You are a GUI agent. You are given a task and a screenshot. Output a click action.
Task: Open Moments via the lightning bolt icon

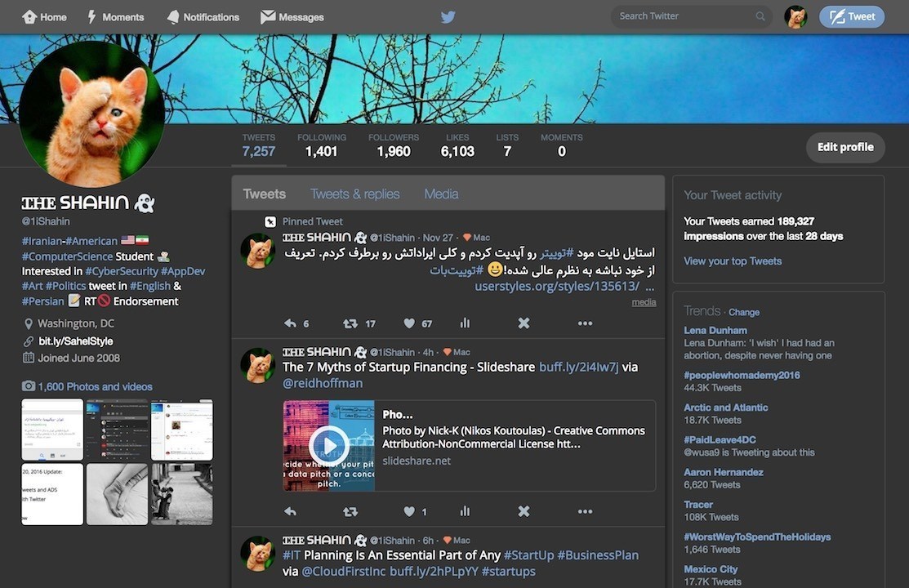pos(92,16)
